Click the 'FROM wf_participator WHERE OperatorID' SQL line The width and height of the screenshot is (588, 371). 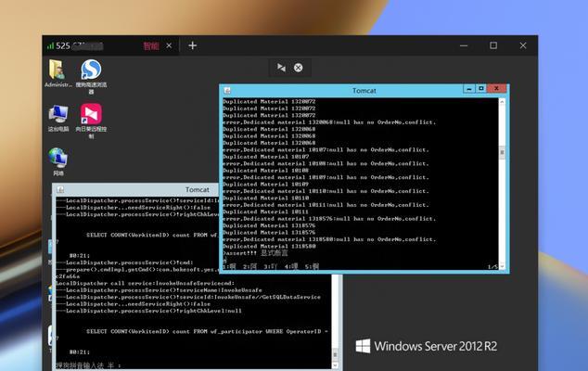click(x=208, y=332)
